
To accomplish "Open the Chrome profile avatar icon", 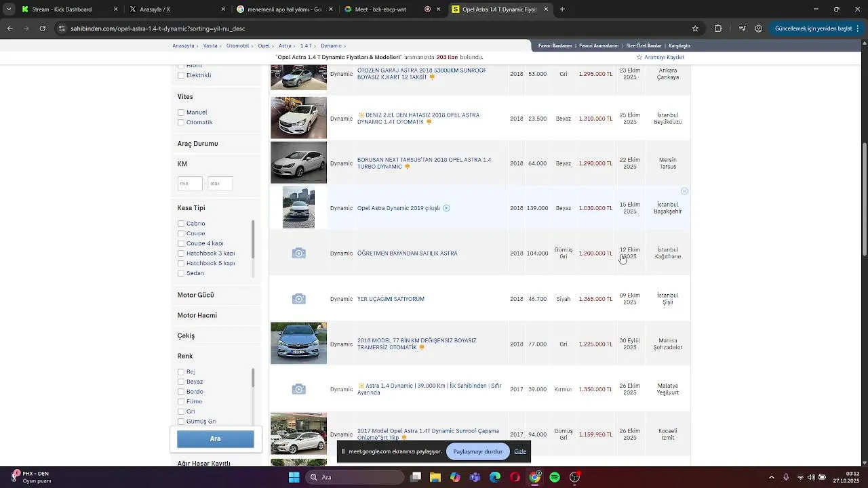I will click(758, 28).
